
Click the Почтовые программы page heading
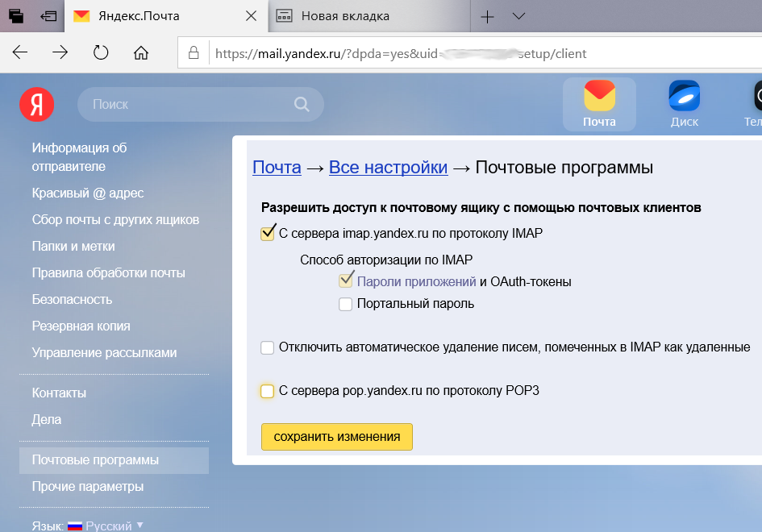564,167
